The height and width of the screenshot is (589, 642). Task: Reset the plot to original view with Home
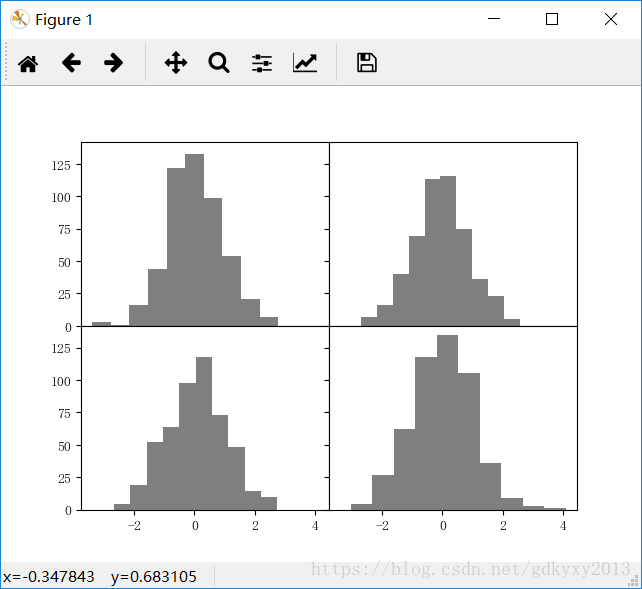point(28,63)
